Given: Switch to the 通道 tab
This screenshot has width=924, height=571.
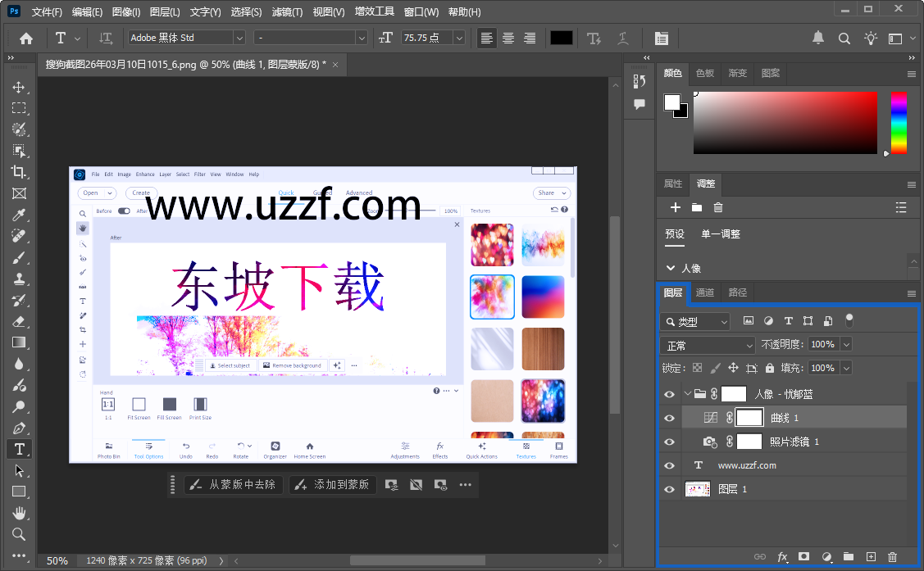Looking at the screenshot, I should 704,292.
